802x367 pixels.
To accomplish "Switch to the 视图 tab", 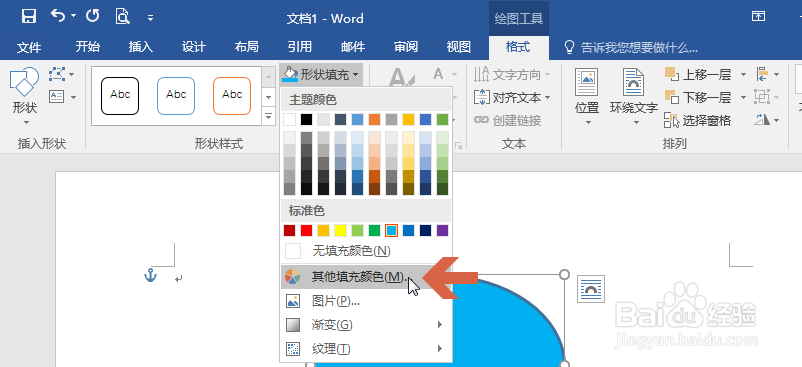I will (x=459, y=47).
